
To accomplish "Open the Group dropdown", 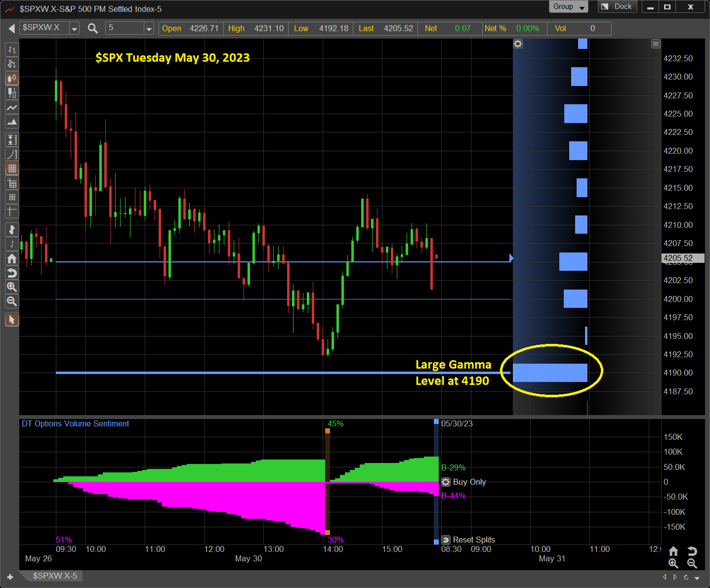I will 568,7.
